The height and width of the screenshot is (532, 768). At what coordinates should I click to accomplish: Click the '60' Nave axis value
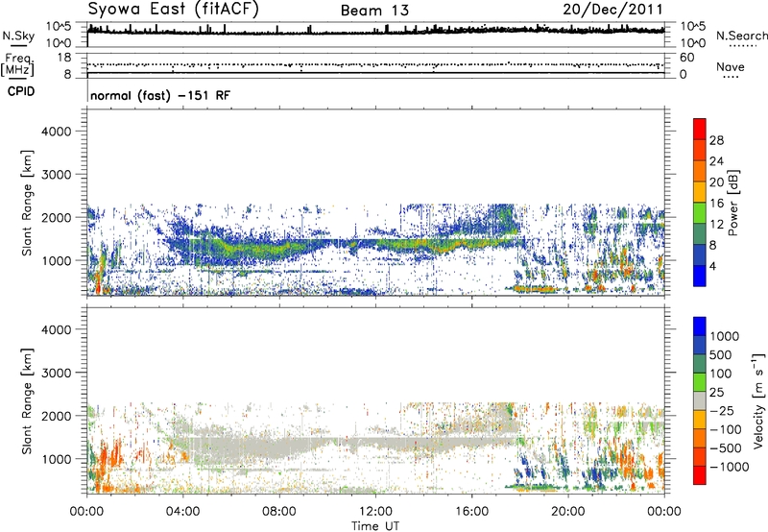click(686, 58)
